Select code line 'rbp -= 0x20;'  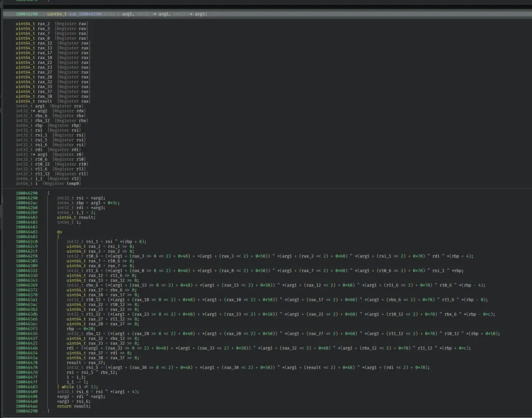coord(81,329)
